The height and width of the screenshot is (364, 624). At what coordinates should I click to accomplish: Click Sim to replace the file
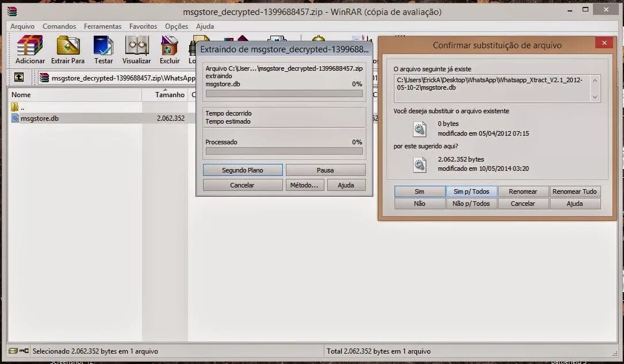(419, 191)
